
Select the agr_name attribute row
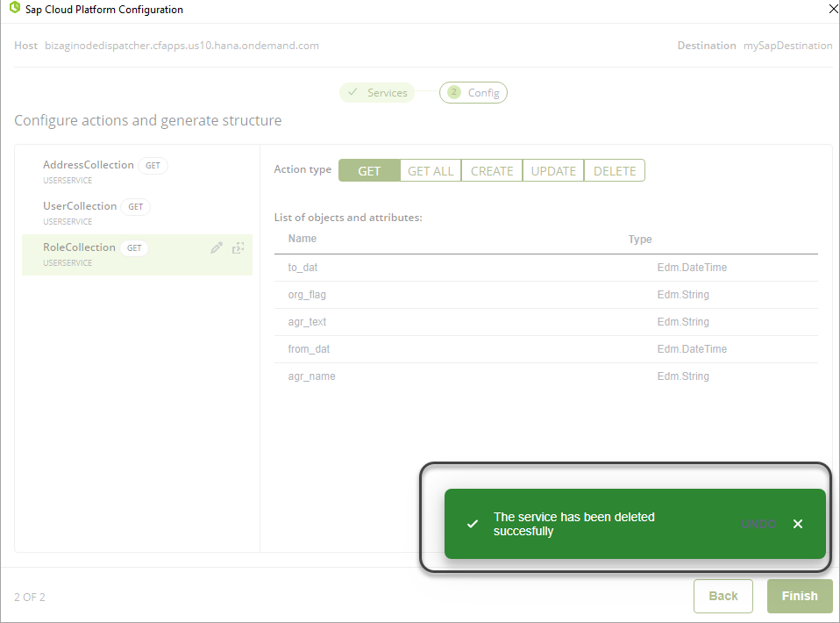(546, 376)
